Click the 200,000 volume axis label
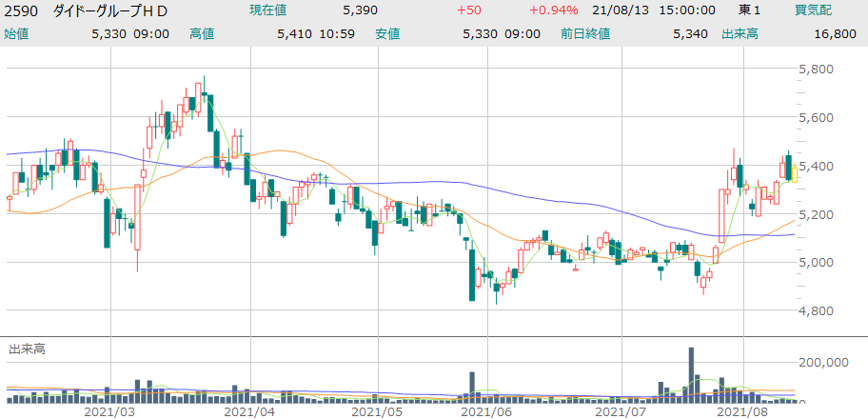 click(824, 363)
